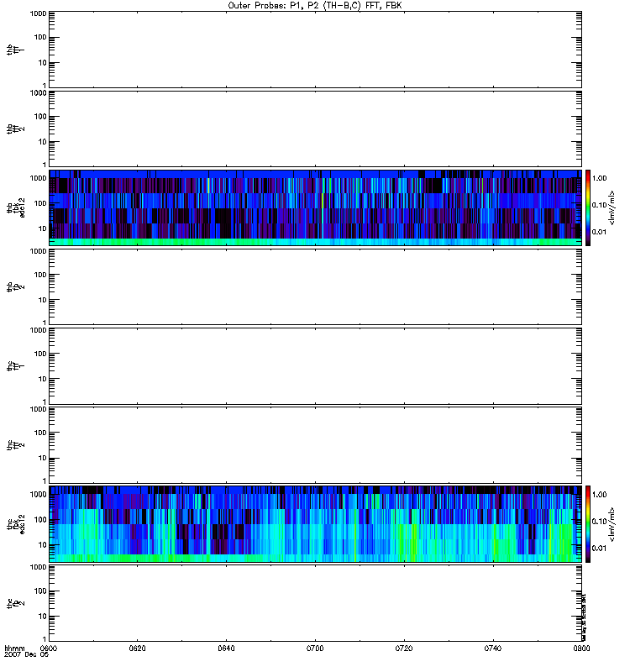
Task: Select the "0720" time axis label
Action: pyautogui.click(x=404, y=648)
